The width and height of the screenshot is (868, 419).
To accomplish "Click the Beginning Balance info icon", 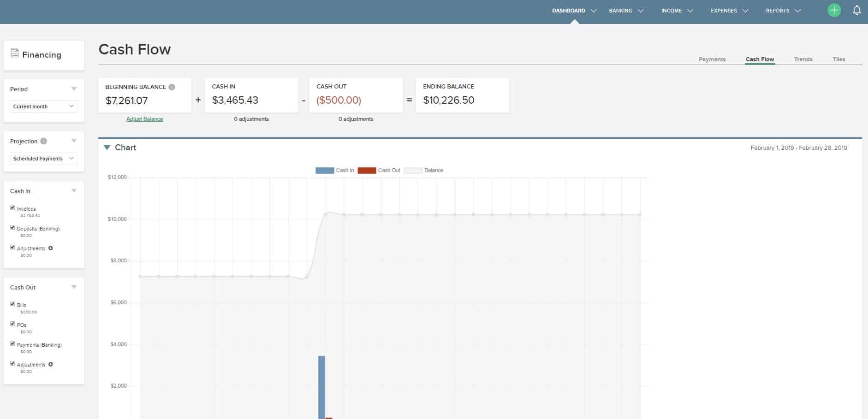I will point(172,87).
